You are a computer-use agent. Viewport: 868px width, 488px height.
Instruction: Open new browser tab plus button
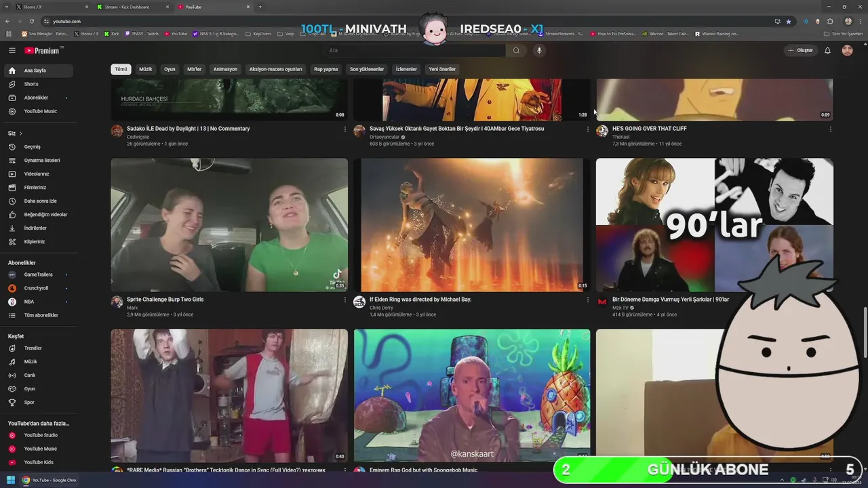click(x=260, y=7)
